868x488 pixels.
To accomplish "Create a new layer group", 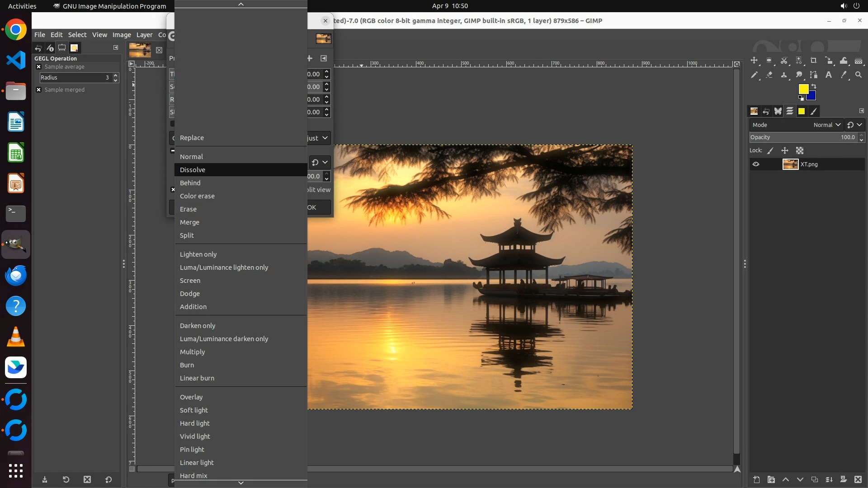I will pyautogui.click(x=771, y=479).
